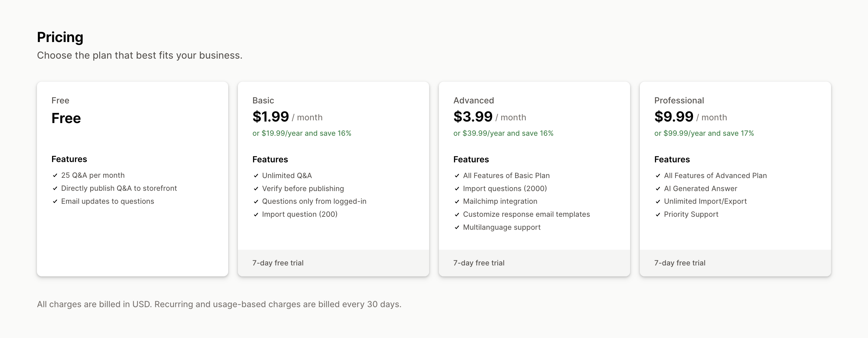Screen dimensions: 868x338
Task: Click checkmark icon next to Unlimited Q&A
Action: (256, 176)
